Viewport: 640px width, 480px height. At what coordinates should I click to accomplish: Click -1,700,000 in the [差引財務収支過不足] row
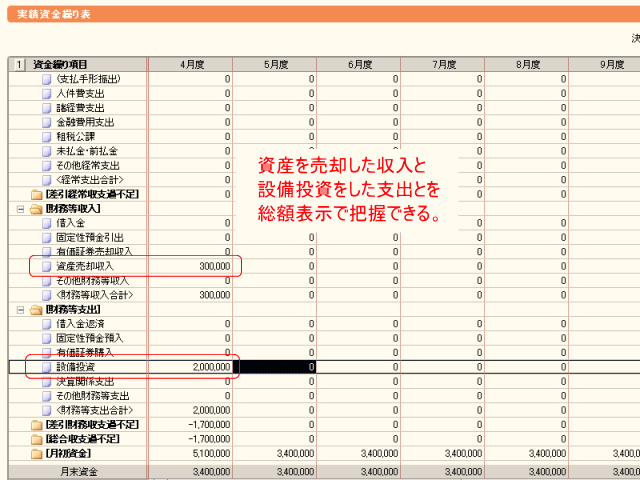pos(191,425)
